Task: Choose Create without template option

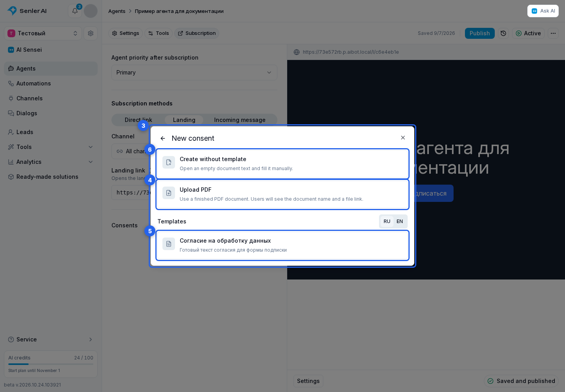Action: tap(282, 164)
